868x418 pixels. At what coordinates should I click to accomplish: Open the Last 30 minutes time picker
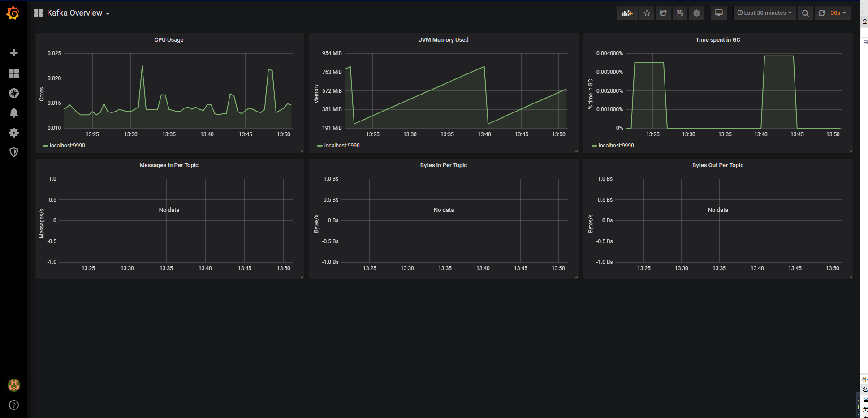pyautogui.click(x=764, y=13)
